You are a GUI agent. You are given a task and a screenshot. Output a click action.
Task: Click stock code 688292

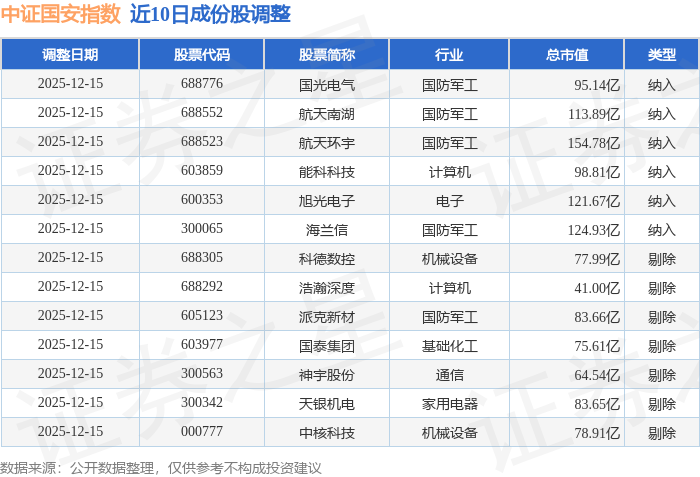pos(202,287)
